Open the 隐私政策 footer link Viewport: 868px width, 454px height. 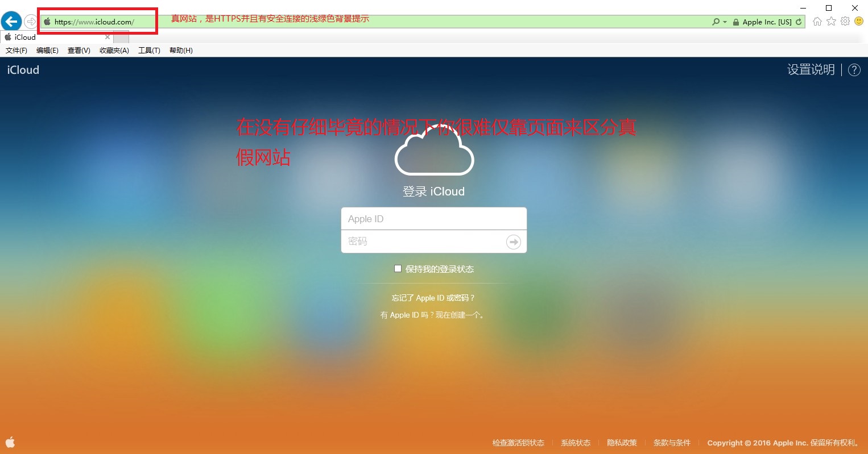622,443
